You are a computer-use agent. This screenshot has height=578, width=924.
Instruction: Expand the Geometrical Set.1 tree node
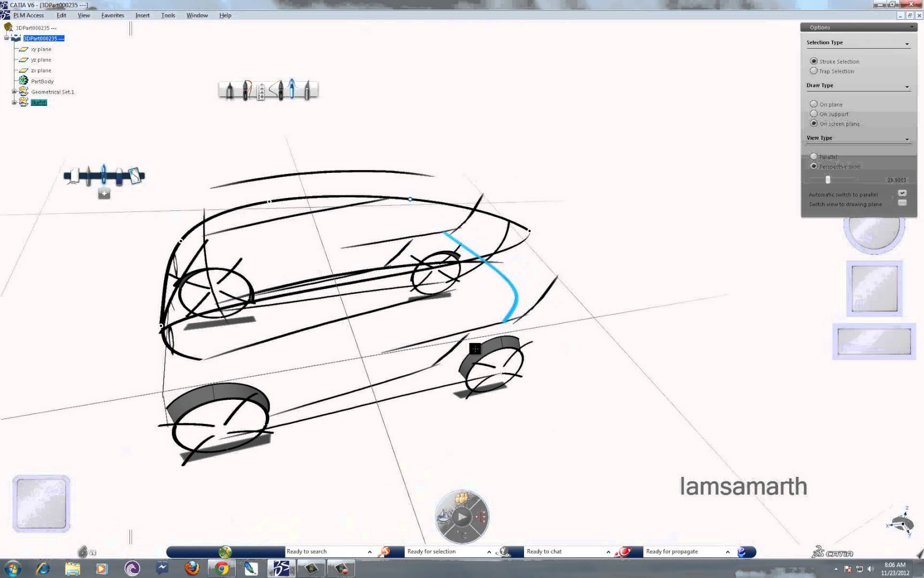[14, 92]
